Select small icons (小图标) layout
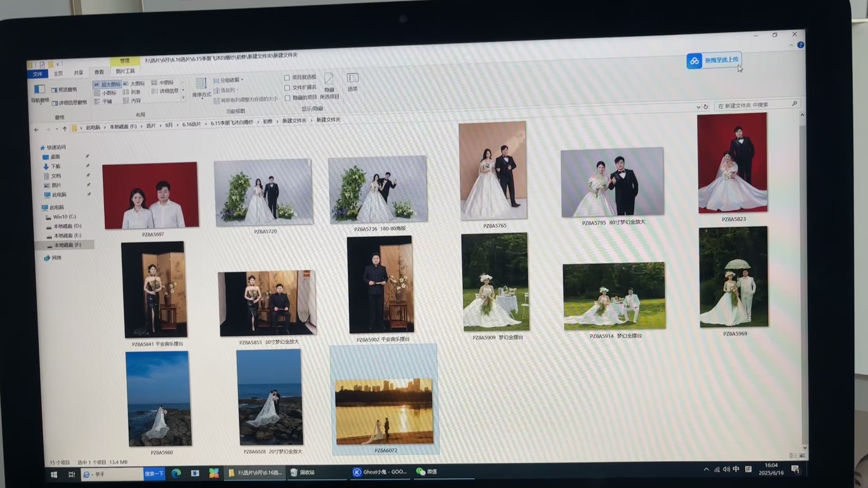 105,93
